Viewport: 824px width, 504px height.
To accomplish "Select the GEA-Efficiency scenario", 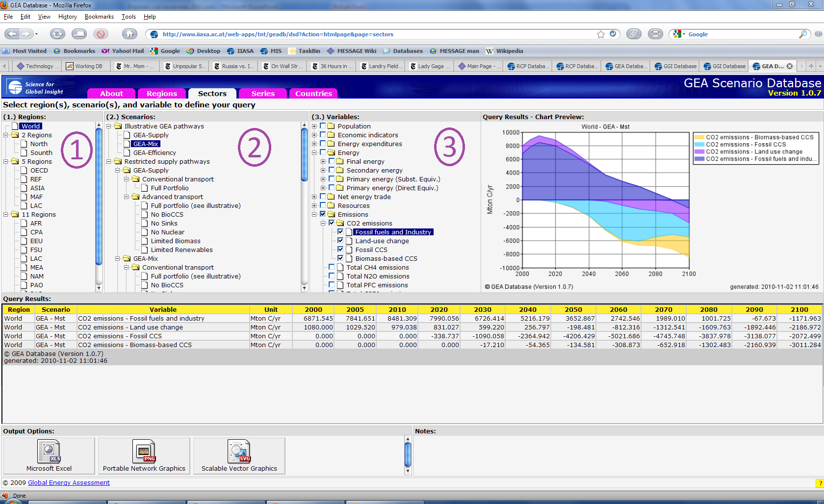I will (x=154, y=152).
